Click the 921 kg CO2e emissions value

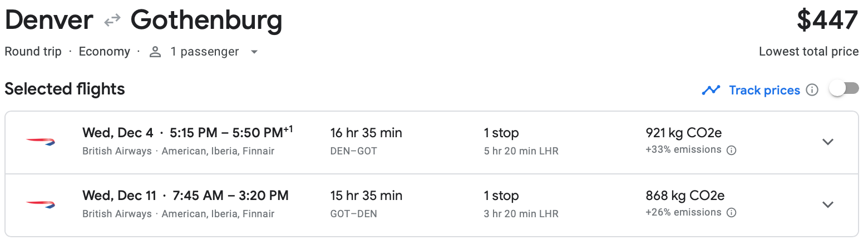point(683,133)
